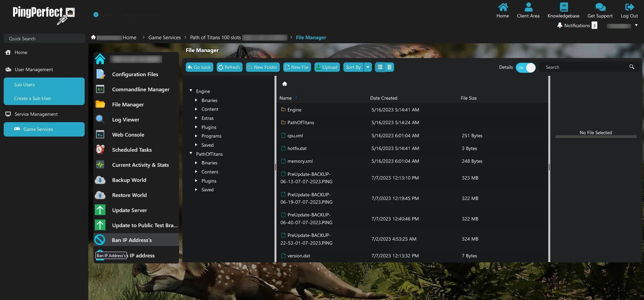Select Web Console from the service menu
This screenshot has width=644, height=300.
[128, 135]
